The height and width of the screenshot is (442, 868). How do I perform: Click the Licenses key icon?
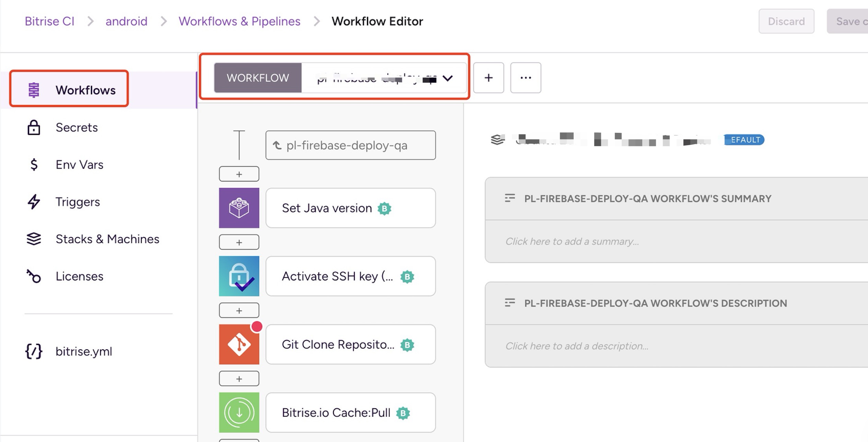pos(34,276)
